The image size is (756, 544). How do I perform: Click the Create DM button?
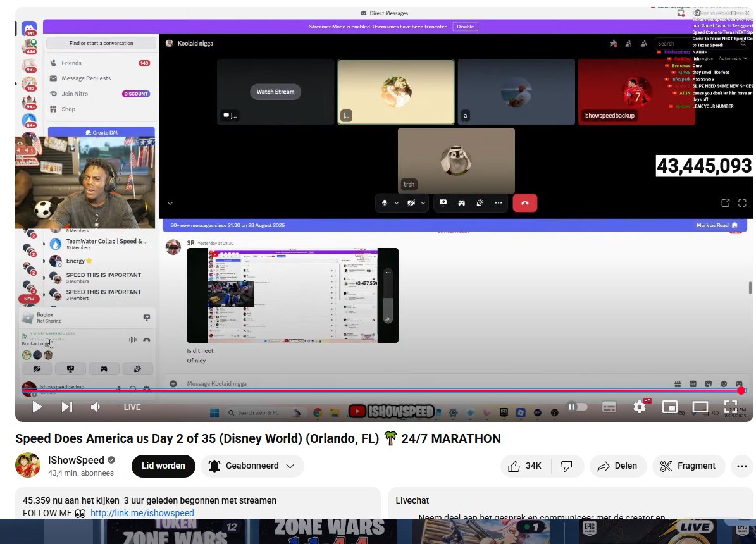[x=101, y=132]
